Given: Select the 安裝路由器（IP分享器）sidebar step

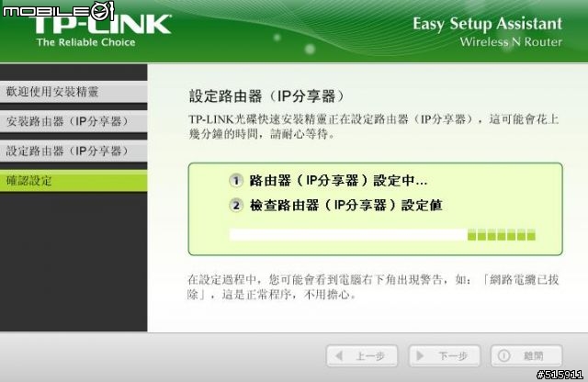Looking at the screenshot, I should click(x=73, y=121).
